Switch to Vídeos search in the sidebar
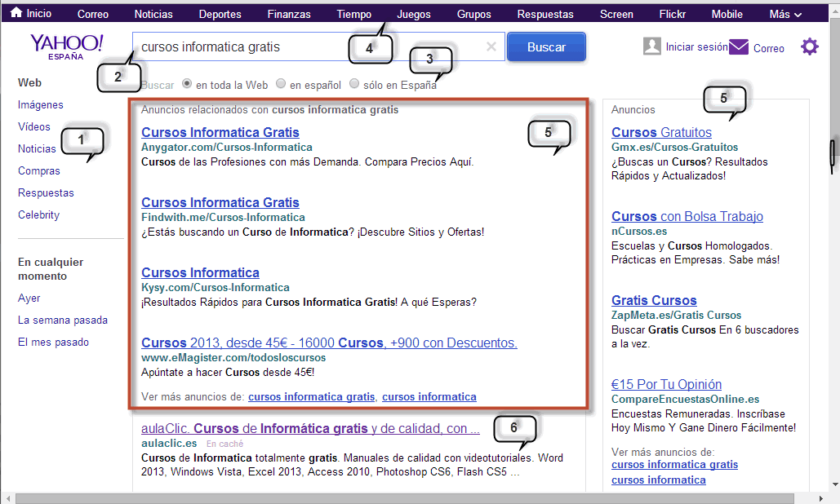The image size is (840, 504). [x=33, y=126]
